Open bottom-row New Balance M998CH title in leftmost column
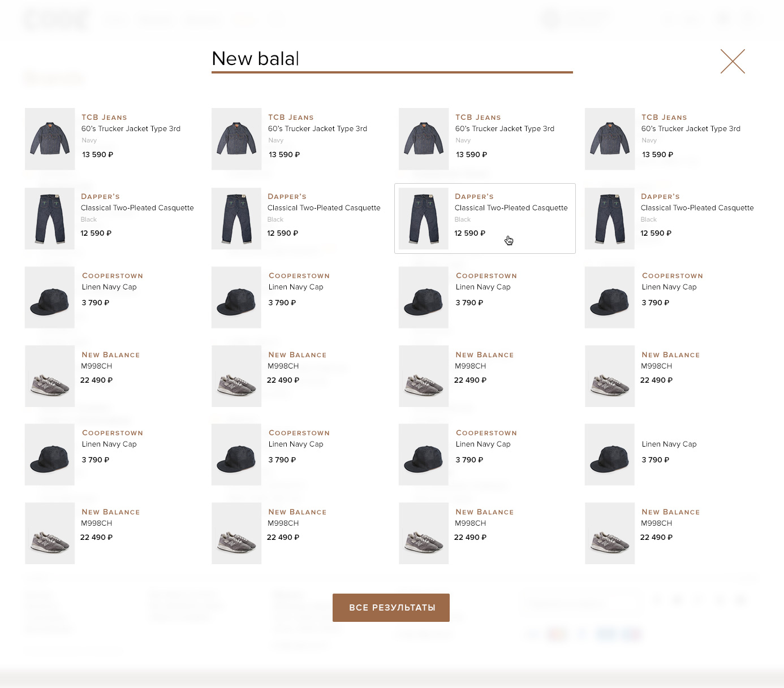This screenshot has width=784, height=688. click(97, 523)
